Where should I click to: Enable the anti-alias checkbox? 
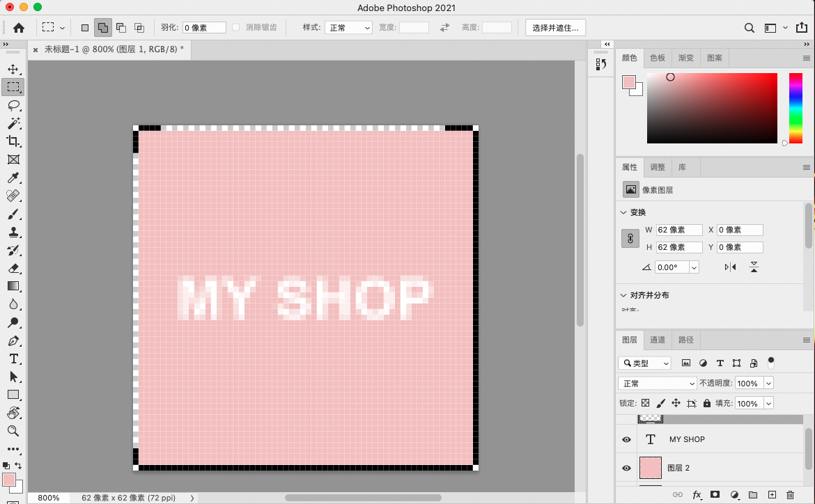coord(236,28)
